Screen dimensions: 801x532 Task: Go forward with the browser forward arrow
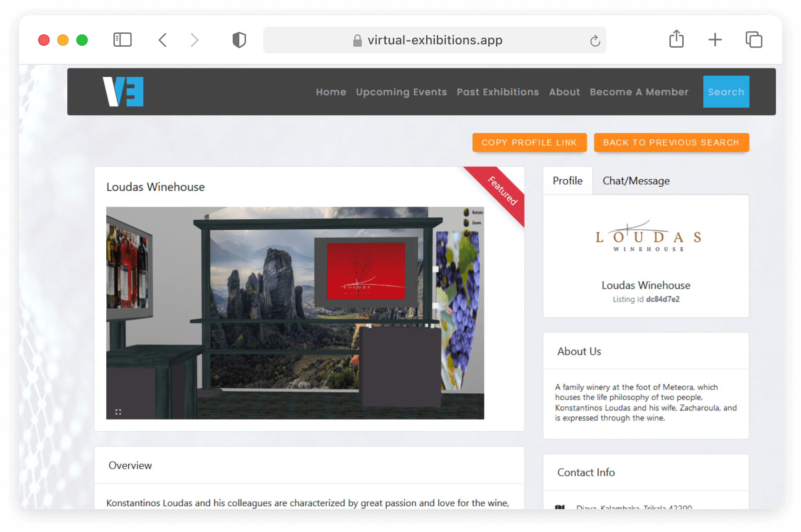[194, 40]
